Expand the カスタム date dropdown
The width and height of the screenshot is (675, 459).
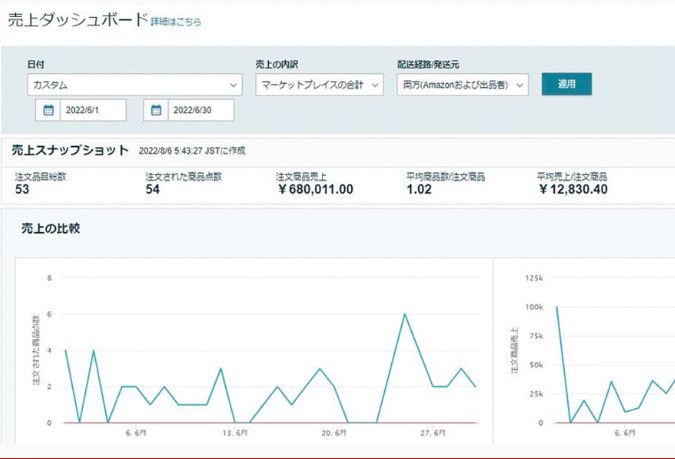135,84
